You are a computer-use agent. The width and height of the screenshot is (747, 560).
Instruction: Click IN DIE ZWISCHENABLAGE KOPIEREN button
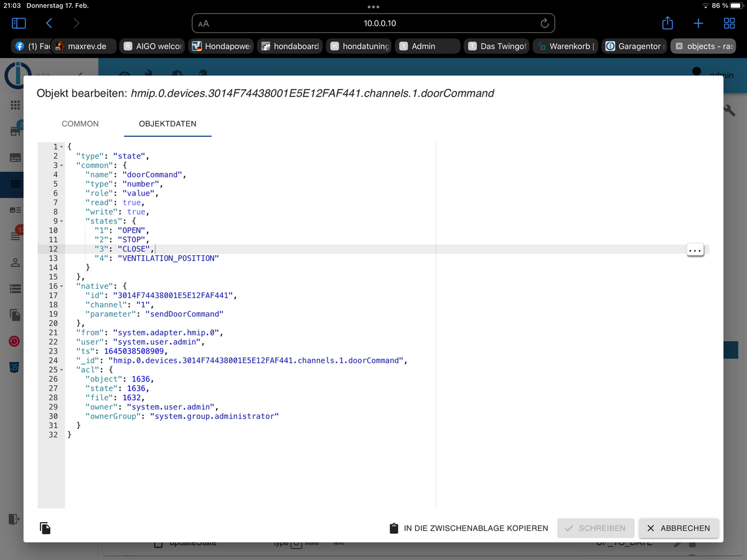click(x=468, y=528)
